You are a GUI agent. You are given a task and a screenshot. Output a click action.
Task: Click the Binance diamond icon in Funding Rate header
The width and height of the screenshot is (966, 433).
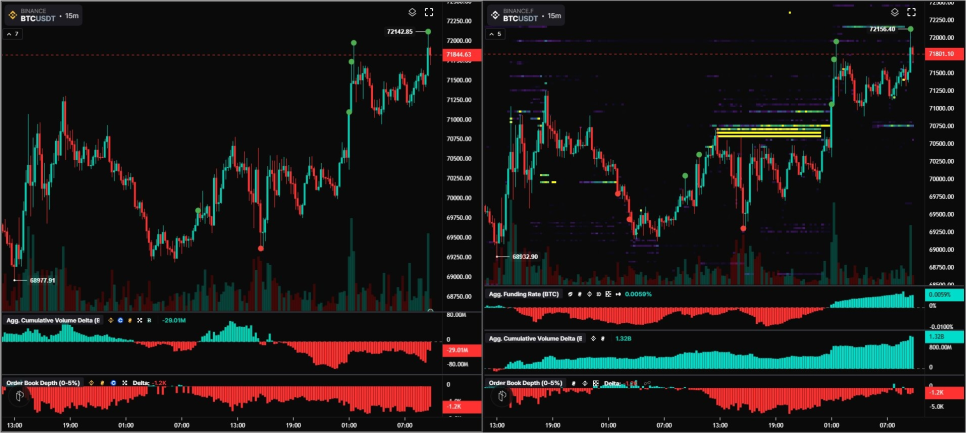pos(590,294)
